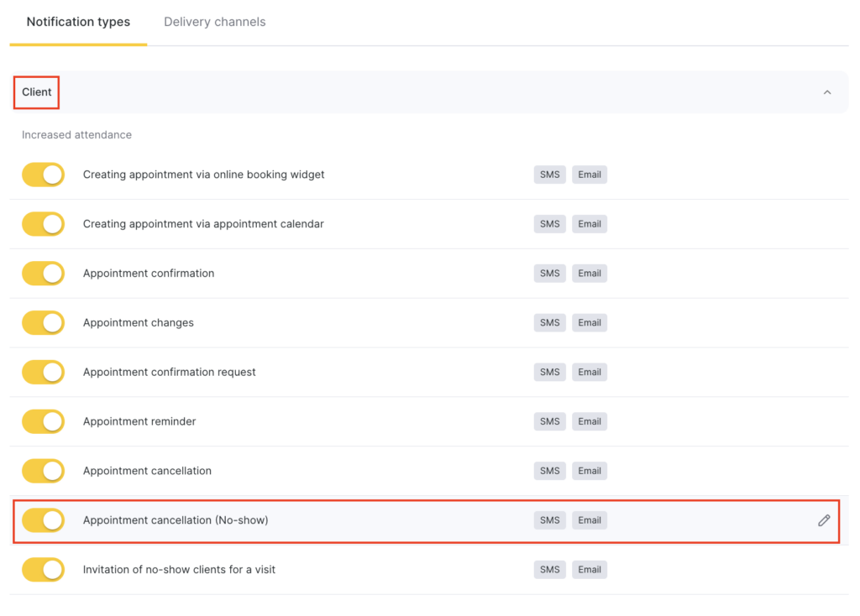Click the pencil edit icon for No-show cancellation

tap(824, 520)
